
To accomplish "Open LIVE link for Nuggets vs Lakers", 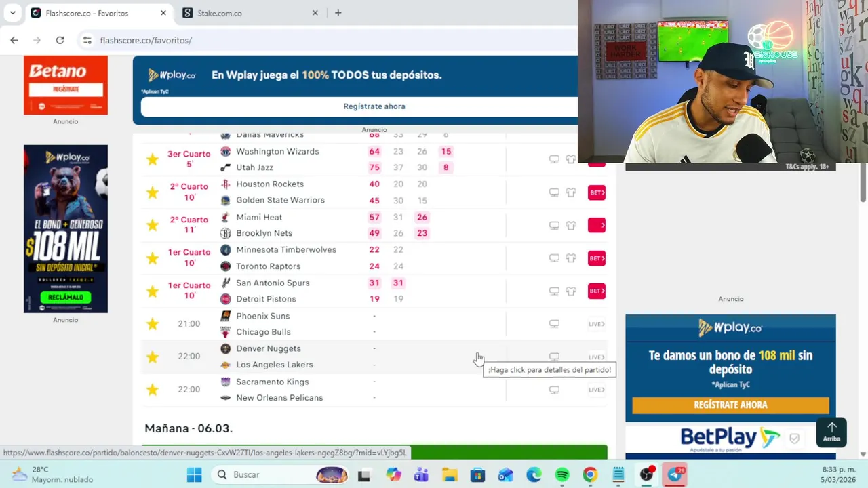I will [x=596, y=357].
